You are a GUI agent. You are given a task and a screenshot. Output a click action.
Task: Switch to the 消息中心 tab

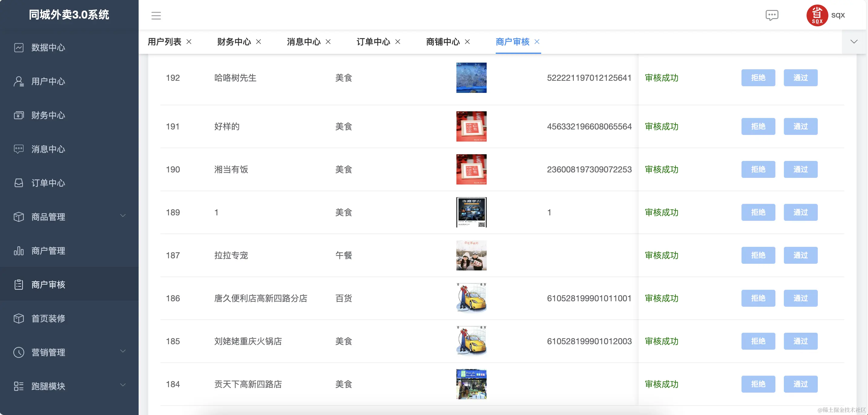304,42
